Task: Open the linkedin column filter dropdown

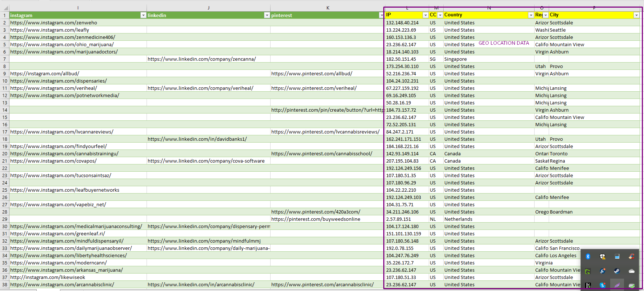Action: point(267,15)
